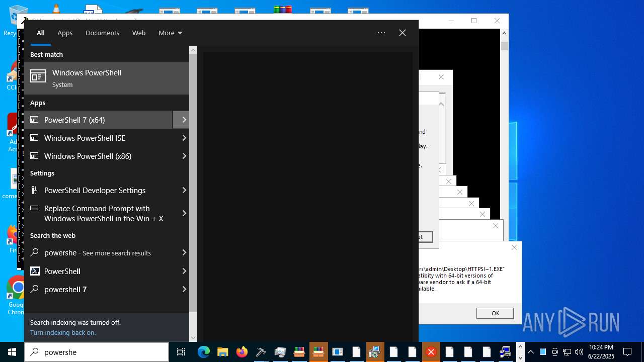This screenshot has height=362, width=644.
Task: Click the taskbar clock showing 10:24 PM
Action: click(601, 352)
